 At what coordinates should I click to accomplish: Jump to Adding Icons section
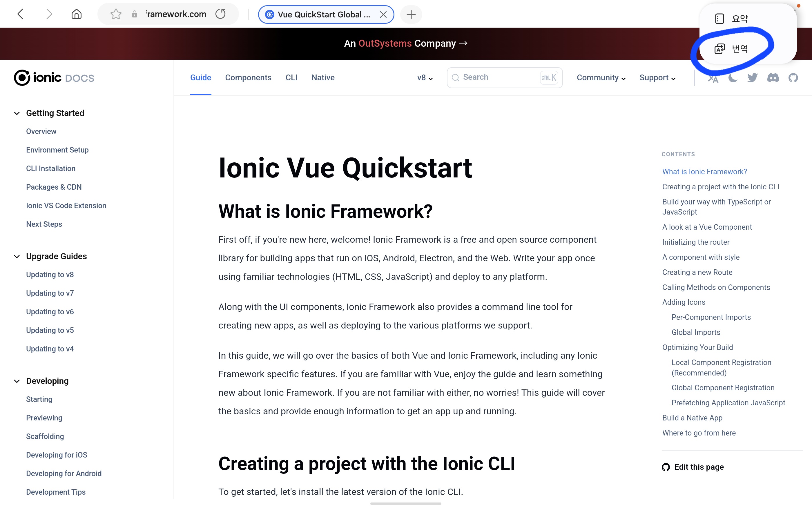(684, 302)
